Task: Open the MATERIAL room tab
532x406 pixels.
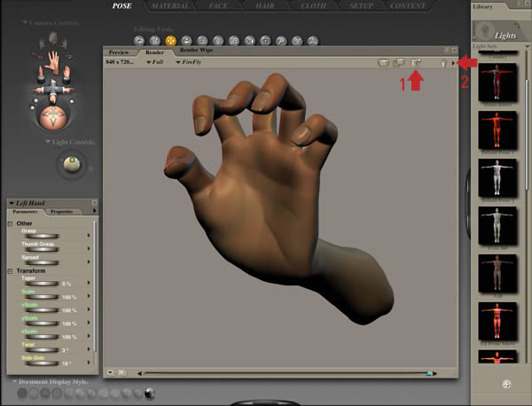Action: 170,6
